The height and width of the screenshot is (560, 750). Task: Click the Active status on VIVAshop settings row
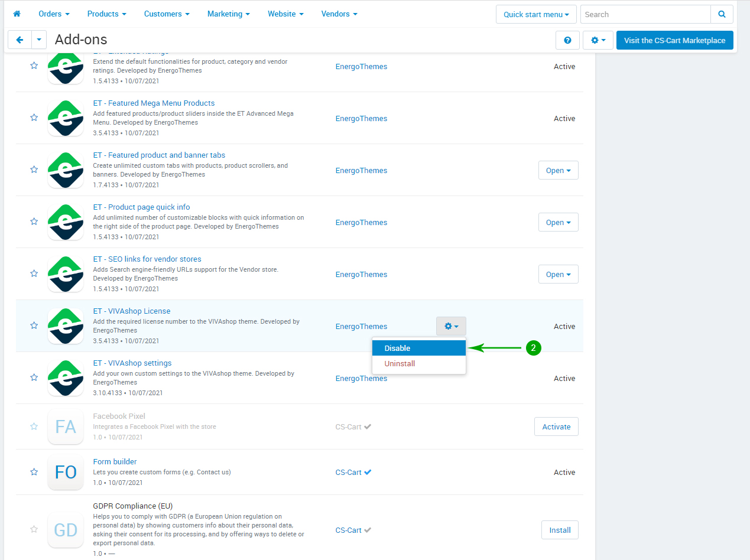[564, 379]
